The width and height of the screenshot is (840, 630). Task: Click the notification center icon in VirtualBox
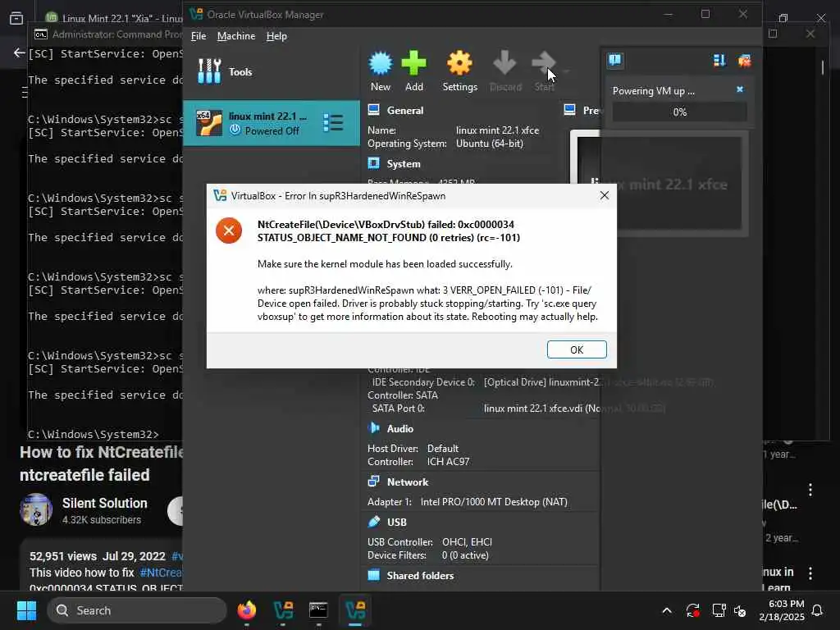click(615, 60)
